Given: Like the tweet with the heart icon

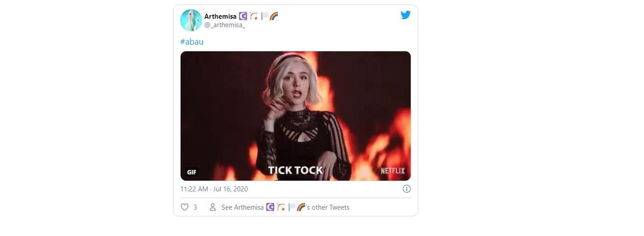Looking at the screenshot, I should click(184, 207).
